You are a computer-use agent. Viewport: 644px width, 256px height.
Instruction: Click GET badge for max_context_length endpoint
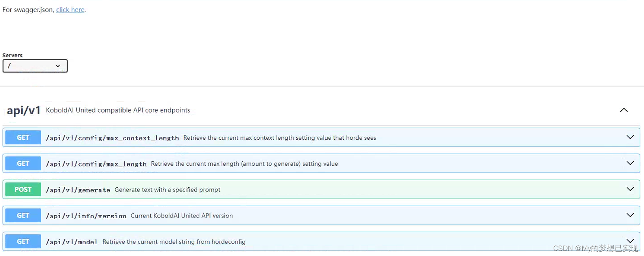click(x=23, y=137)
